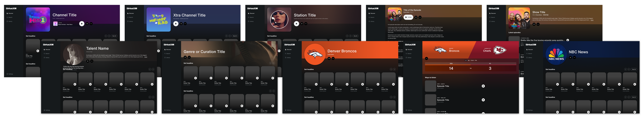Go to next items in Talent Name first carousel
The height and width of the screenshot is (119, 644).
(x=153, y=69)
